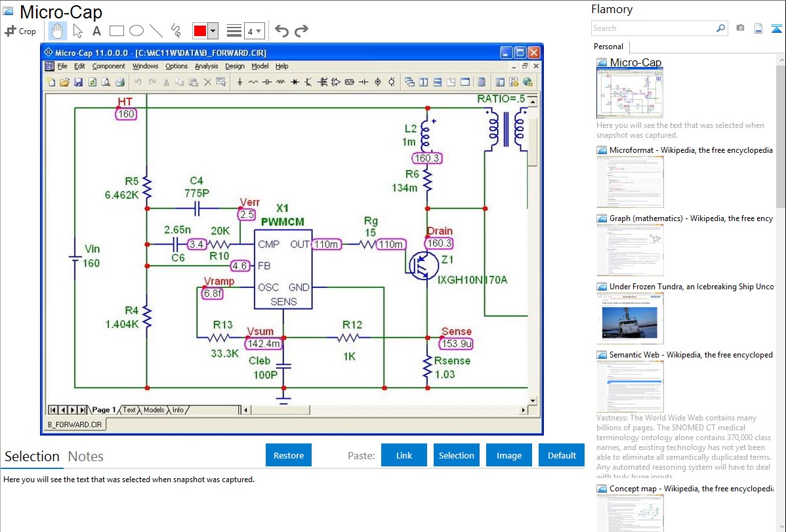Image resolution: width=786 pixels, height=532 pixels.
Task: Pick the rectangle shape tool
Action: click(x=116, y=31)
